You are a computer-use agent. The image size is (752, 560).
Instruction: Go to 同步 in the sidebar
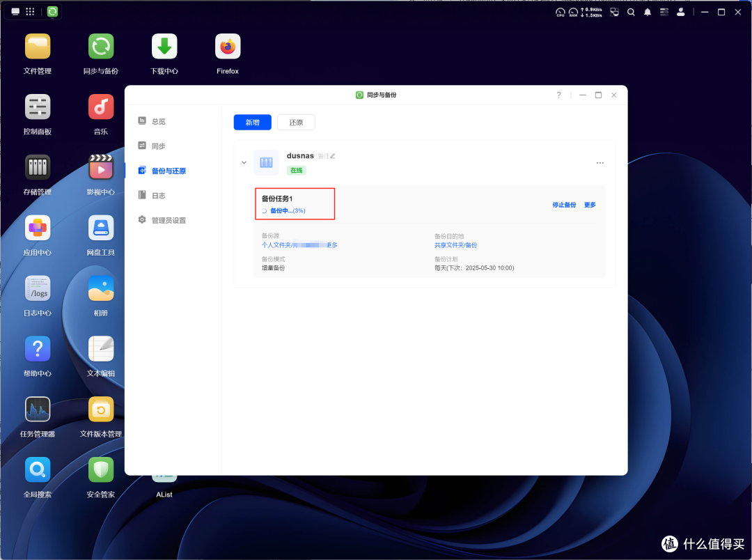pyautogui.click(x=159, y=146)
